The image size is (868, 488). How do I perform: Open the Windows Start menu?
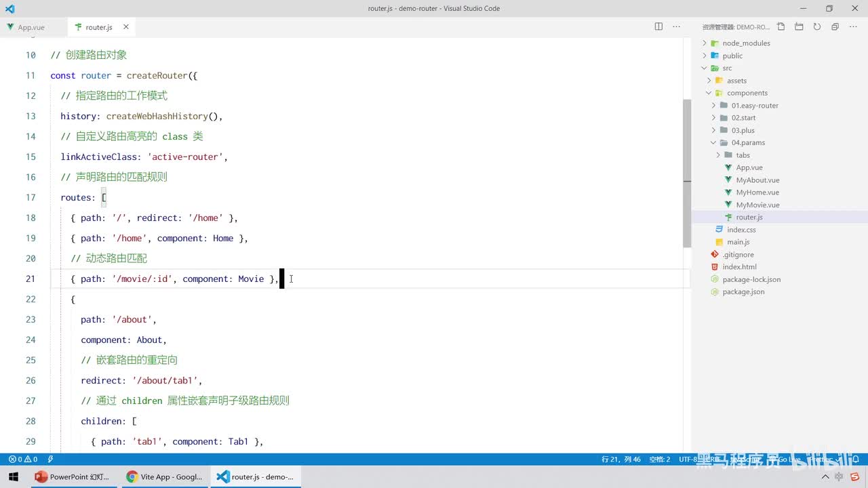[x=14, y=477]
